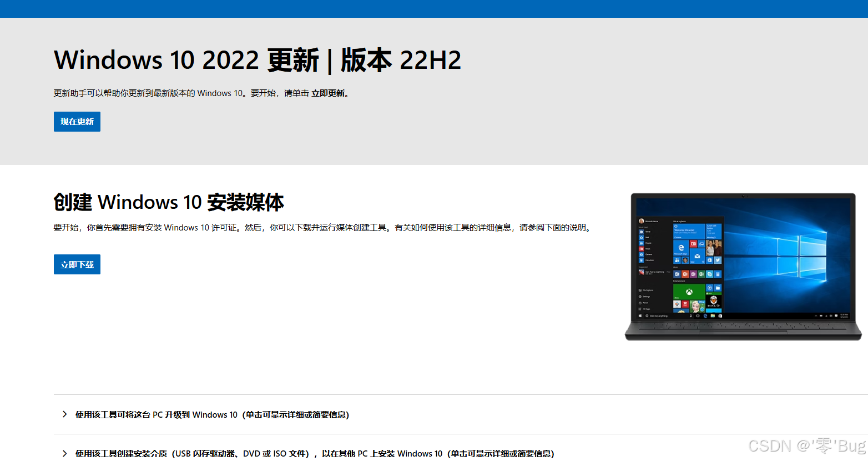Click the heading 创建 Windows 10 安装媒体

coord(169,202)
